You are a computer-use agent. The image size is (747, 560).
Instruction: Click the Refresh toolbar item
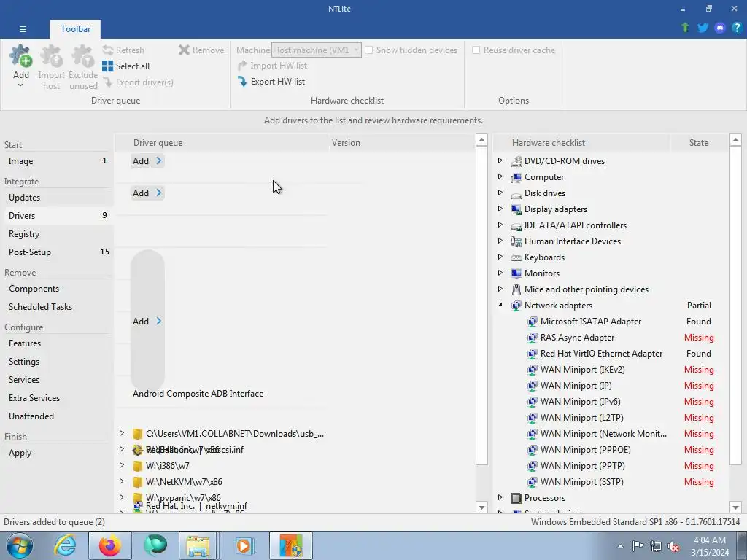click(x=123, y=50)
